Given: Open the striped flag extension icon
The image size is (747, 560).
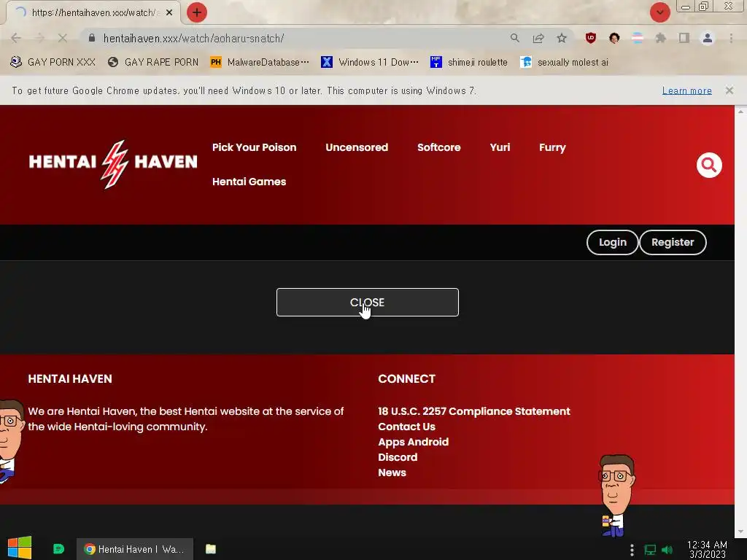Looking at the screenshot, I should point(638,38).
